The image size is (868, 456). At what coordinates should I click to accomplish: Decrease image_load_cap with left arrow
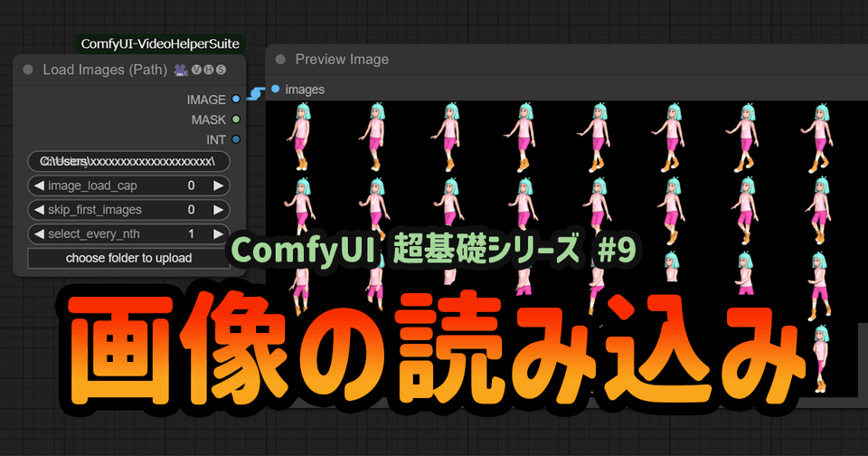tap(39, 185)
